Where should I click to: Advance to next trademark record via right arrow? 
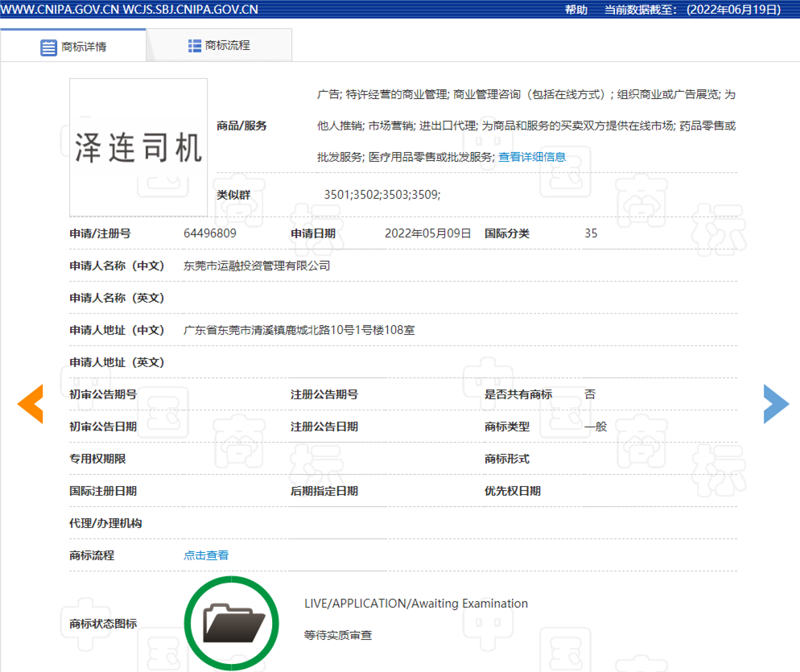pyautogui.click(x=775, y=404)
